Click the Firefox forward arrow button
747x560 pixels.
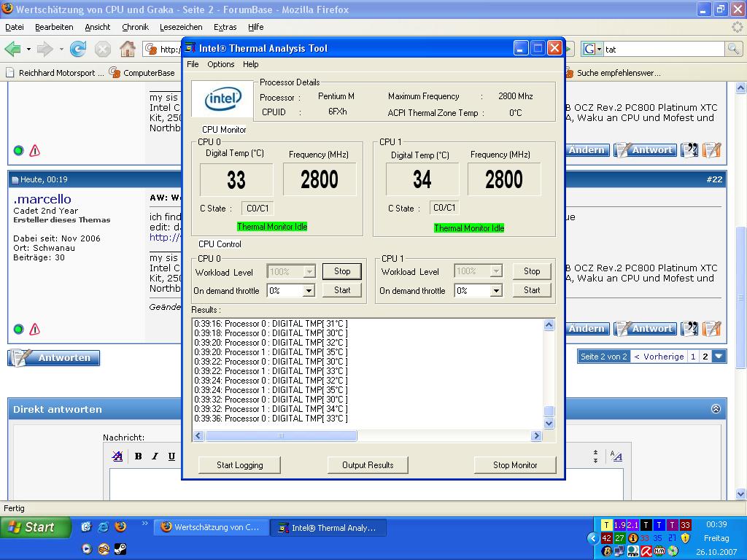tap(44, 49)
